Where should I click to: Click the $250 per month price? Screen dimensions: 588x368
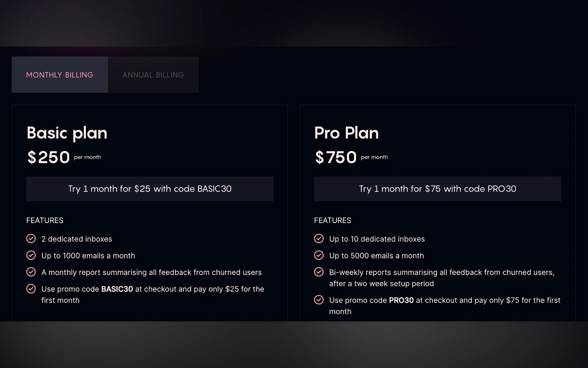[x=49, y=157]
